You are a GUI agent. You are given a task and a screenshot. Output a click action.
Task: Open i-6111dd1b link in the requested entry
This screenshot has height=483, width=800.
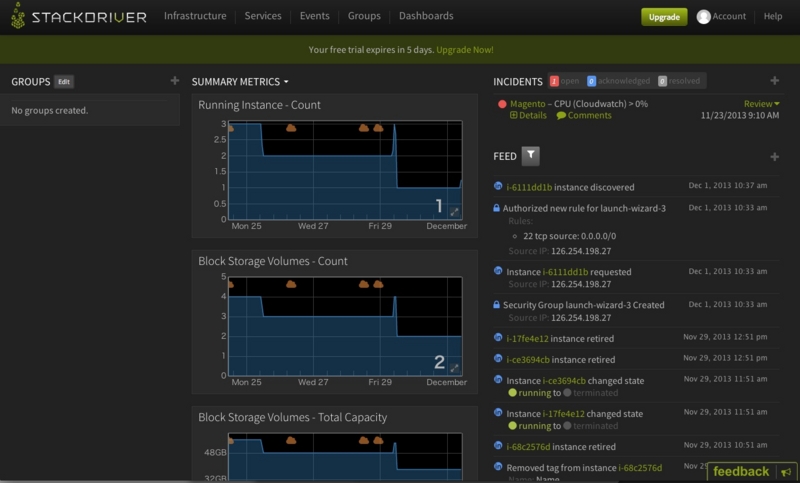pos(565,272)
